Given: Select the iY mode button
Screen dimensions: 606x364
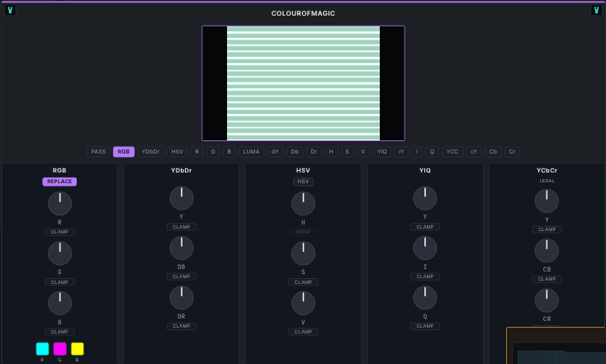Looking at the screenshot, I should click(x=401, y=152).
